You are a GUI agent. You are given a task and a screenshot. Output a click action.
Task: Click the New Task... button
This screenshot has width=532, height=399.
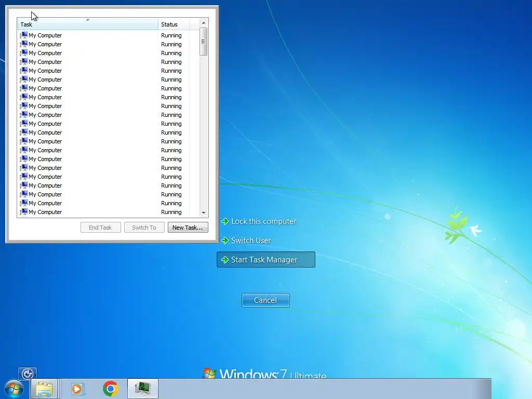click(x=188, y=228)
